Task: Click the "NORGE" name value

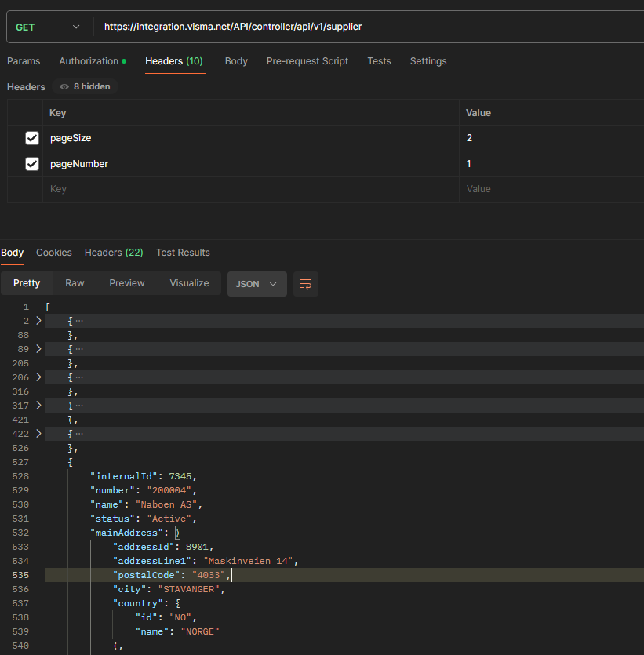Action: coord(200,631)
